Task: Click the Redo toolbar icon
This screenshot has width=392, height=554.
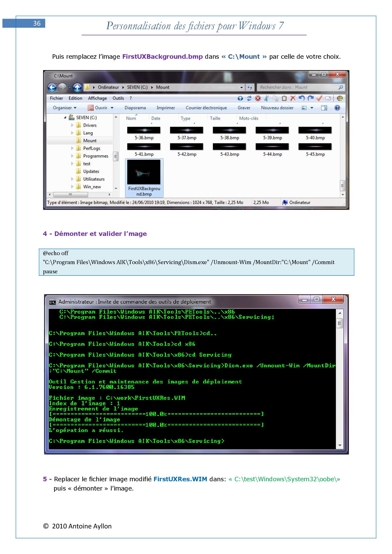Action: [x=310, y=98]
